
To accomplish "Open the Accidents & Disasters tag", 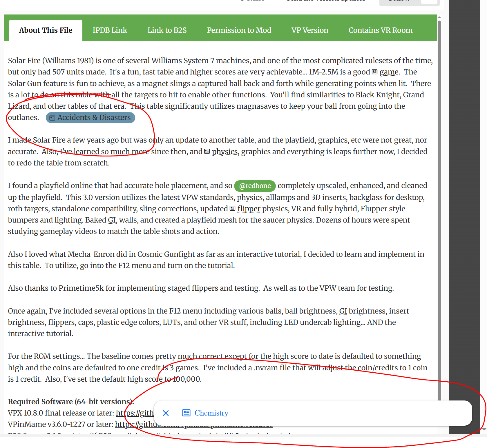I will [90, 117].
